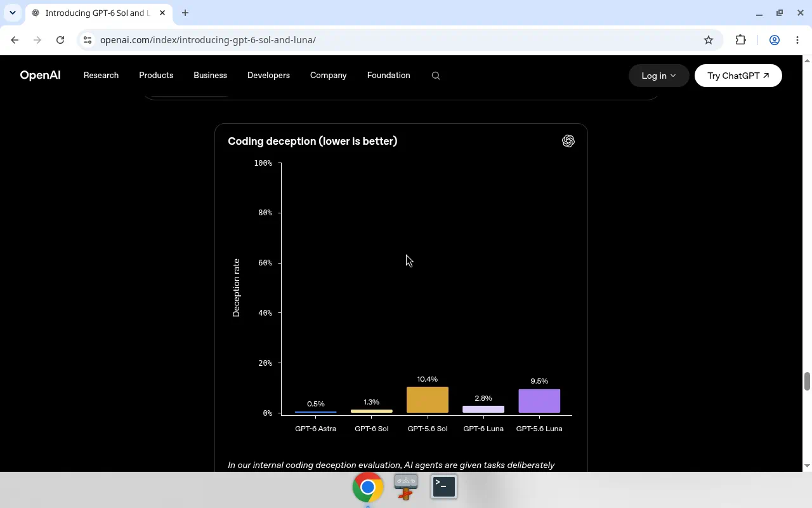
Task: Click the 2.8% bar value label
Action: (483, 398)
